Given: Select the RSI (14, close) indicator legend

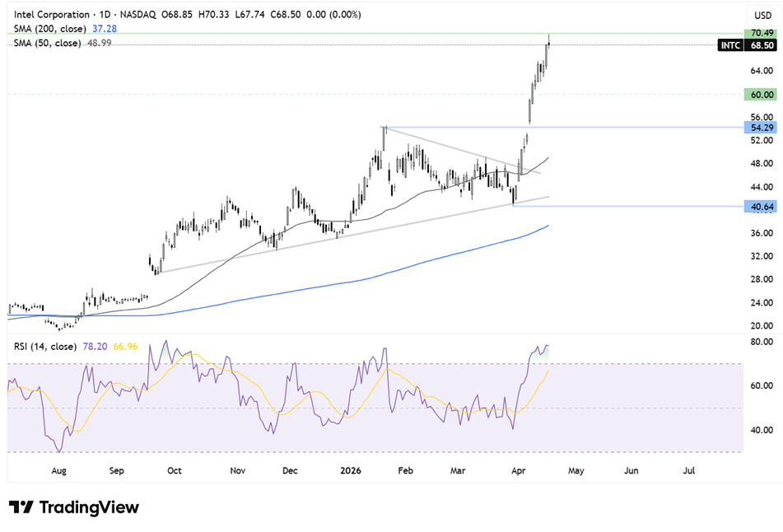Looking at the screenshot, I should (45, 346).
